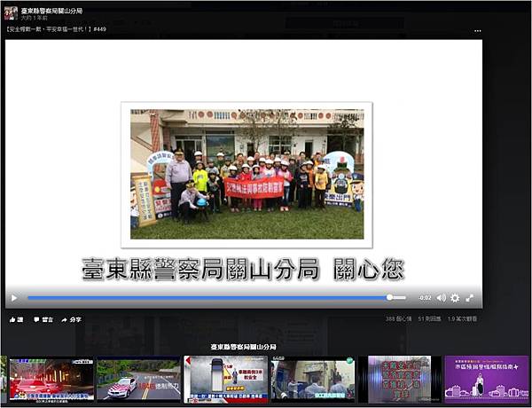Open the building street scene video thumbnail

(x=313, y=379)
